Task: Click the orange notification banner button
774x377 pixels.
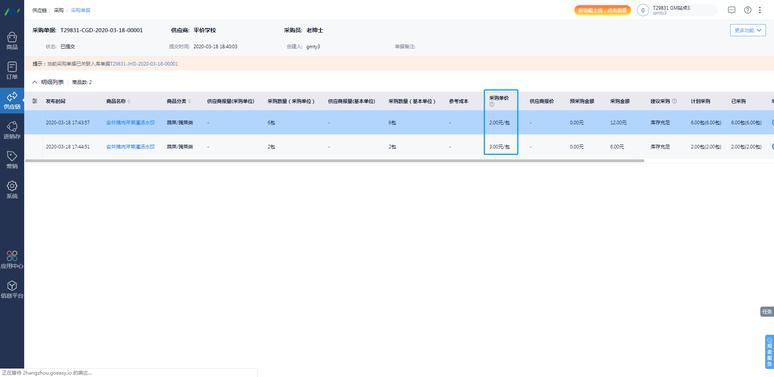Action: click(x=602, y=10)
